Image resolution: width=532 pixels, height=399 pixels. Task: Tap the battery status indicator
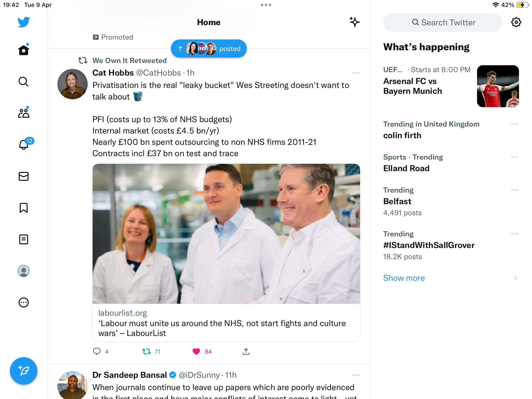523,5
